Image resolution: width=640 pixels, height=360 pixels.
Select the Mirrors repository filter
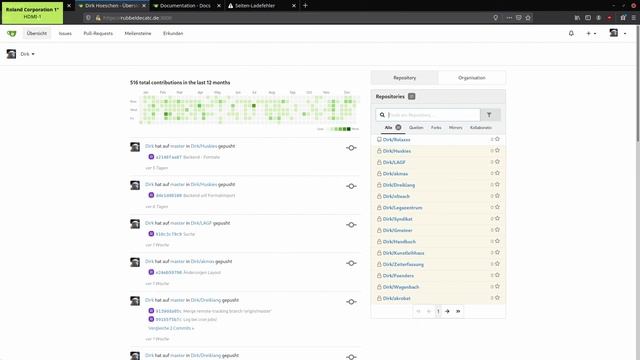coord(456,128)
